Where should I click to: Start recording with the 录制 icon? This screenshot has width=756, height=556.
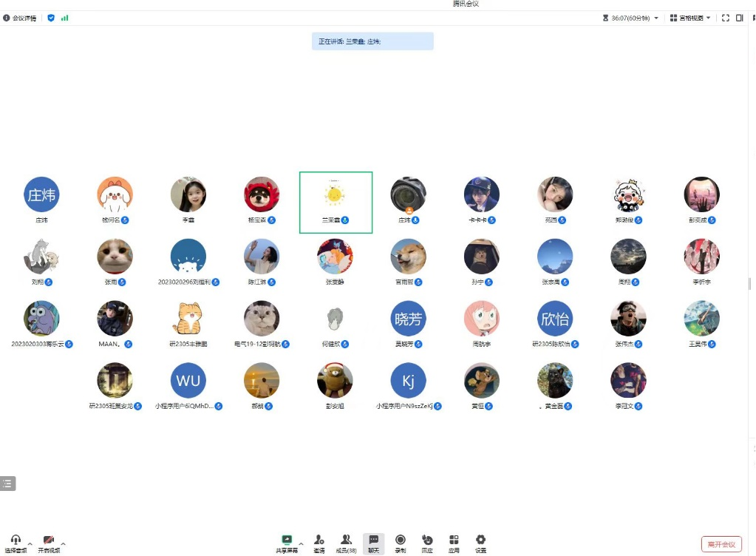(401, 543)
